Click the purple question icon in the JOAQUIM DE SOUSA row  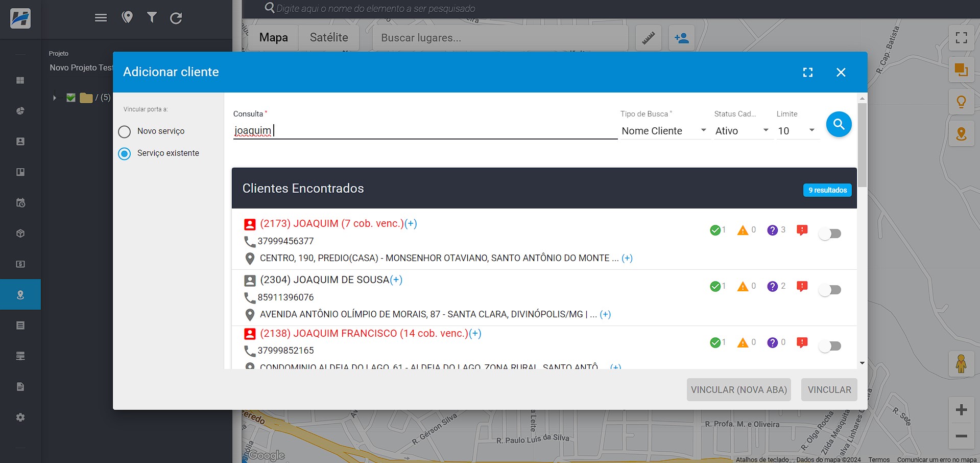[772, 286]
